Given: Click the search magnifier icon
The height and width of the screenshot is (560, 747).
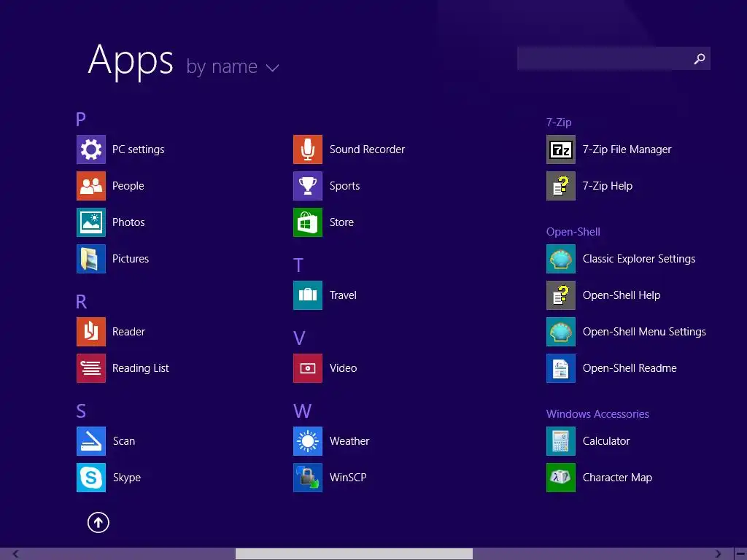Looking at the screenshot, I should (x=700, y=58).
